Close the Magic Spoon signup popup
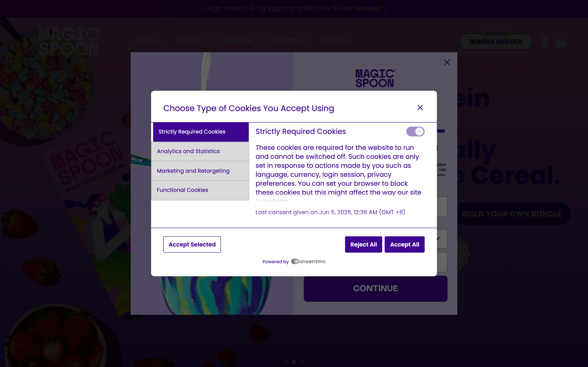 447,62
